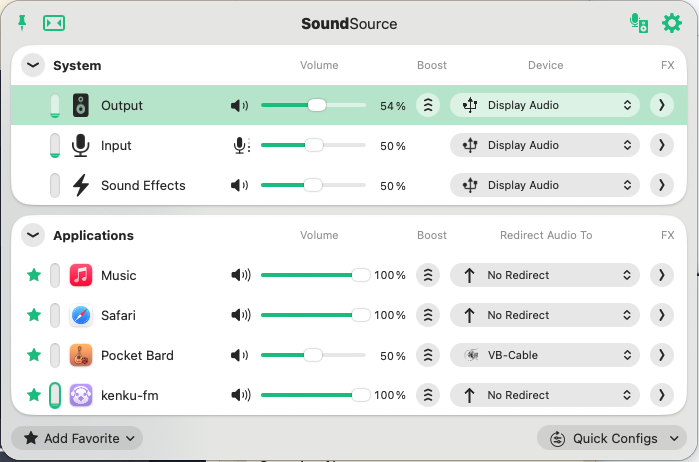Click Input level meter indicator
Viewport: 699px width, 462px height.
click(x=55, y=145)
